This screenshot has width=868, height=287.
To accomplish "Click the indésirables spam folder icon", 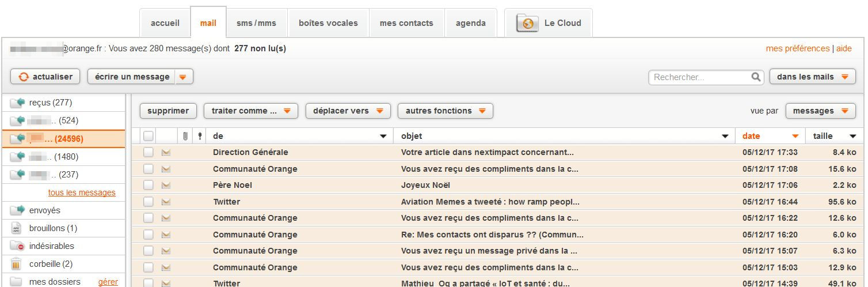I will (17, 246).
